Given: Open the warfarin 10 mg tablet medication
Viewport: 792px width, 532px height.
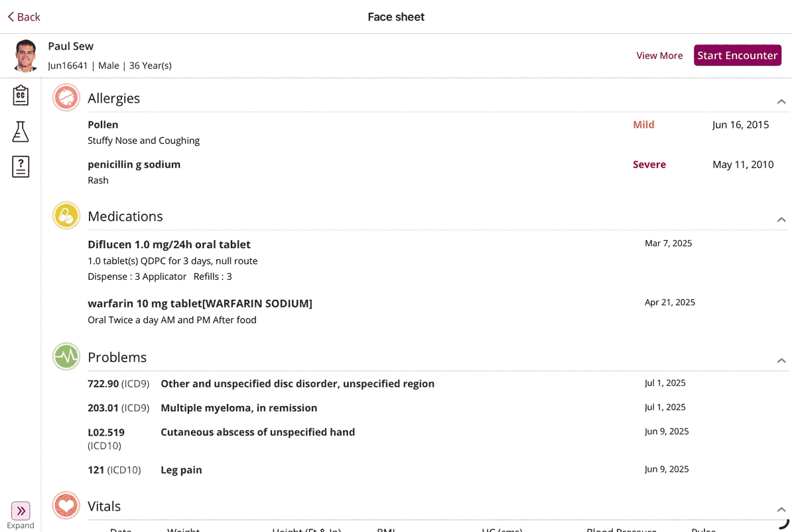Looking at the screenshot, I should click(x=200, y=303).
